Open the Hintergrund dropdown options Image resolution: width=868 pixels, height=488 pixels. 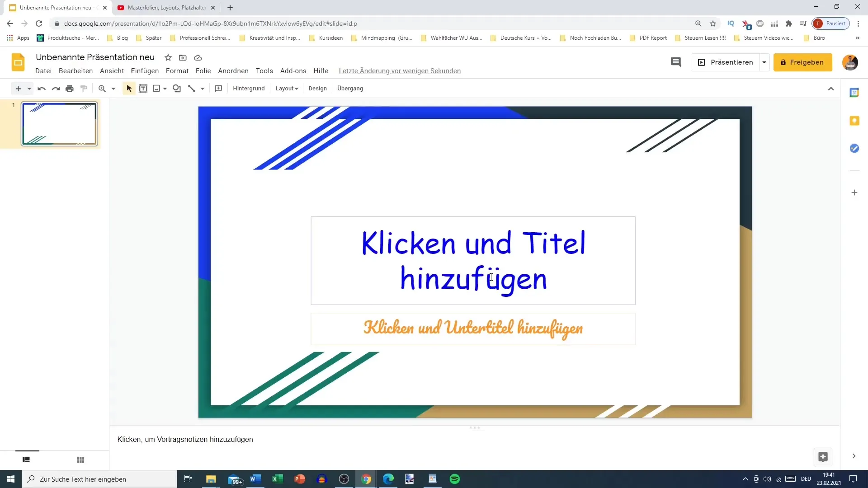(x=249, y=88)
